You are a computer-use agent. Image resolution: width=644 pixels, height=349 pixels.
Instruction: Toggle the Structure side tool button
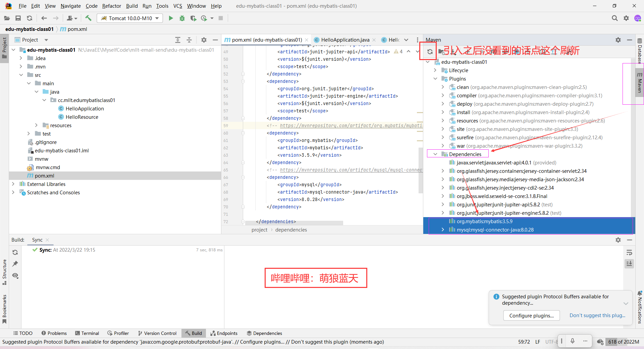(4, 272)
